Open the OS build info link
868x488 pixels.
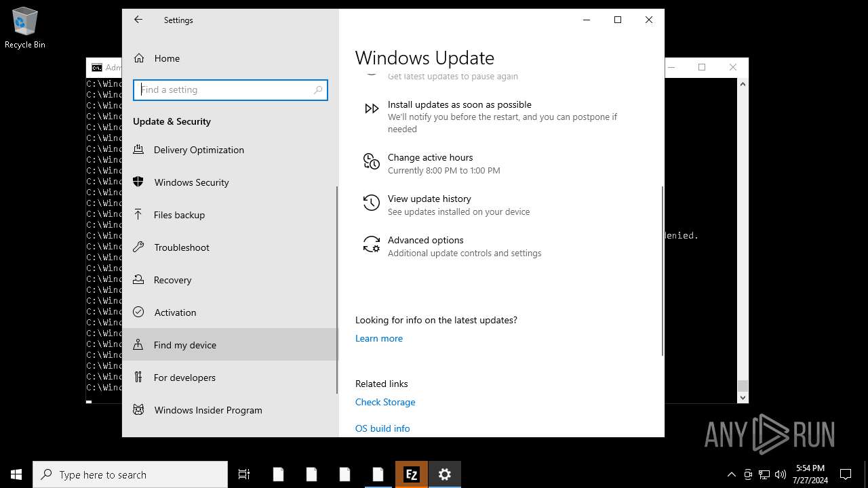[x=382, y=428]
